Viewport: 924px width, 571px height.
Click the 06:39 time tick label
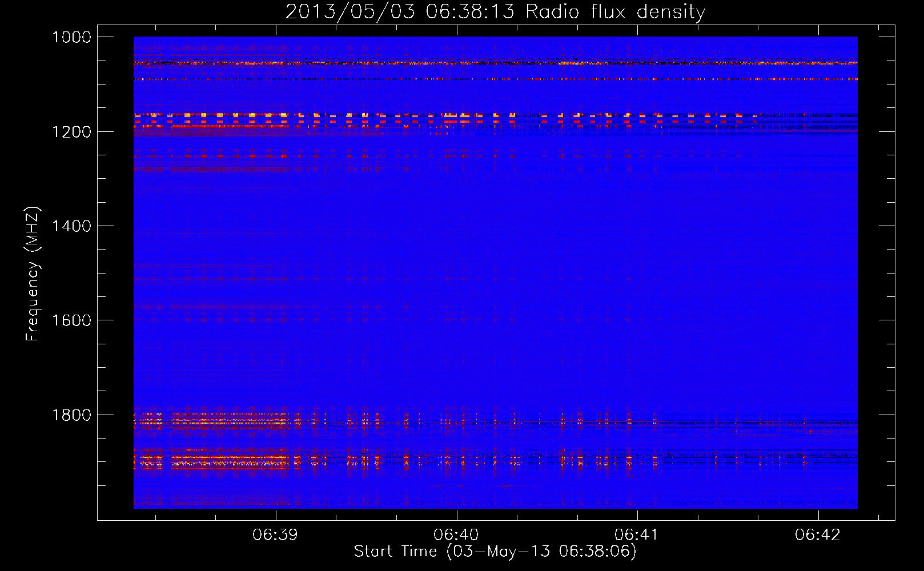tap(275, 534)
